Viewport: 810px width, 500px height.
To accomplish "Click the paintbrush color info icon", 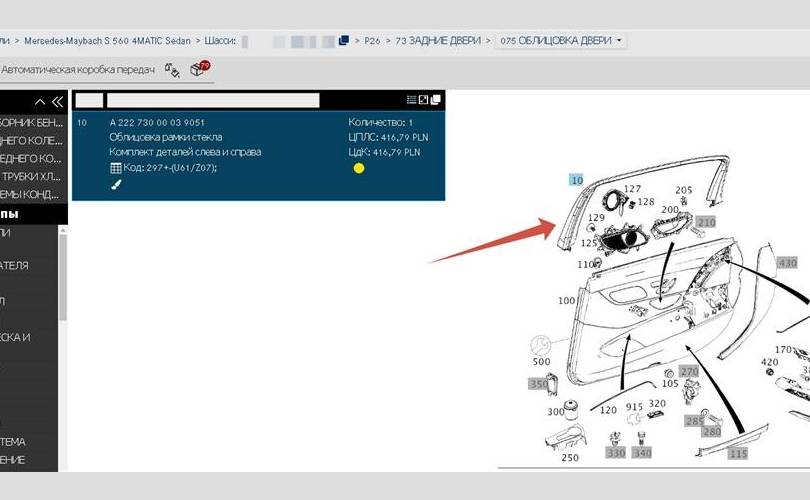I will (x=116, y=185).
